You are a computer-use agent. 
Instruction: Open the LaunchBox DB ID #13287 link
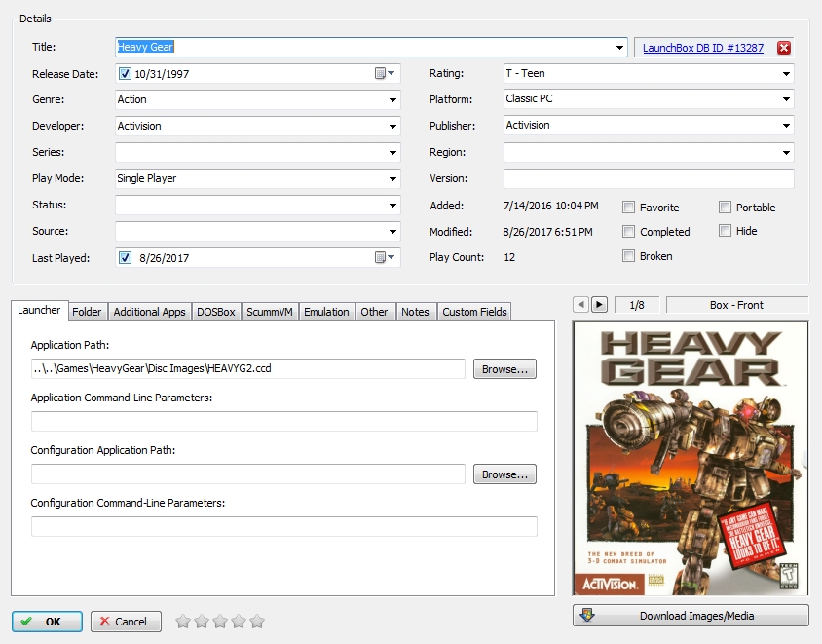[x=703, y=48]
